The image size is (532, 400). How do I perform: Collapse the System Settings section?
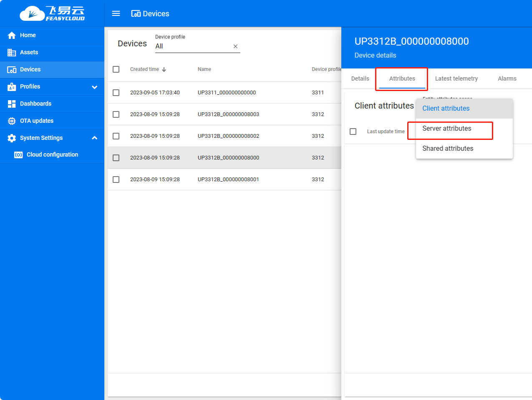(95, 138)
